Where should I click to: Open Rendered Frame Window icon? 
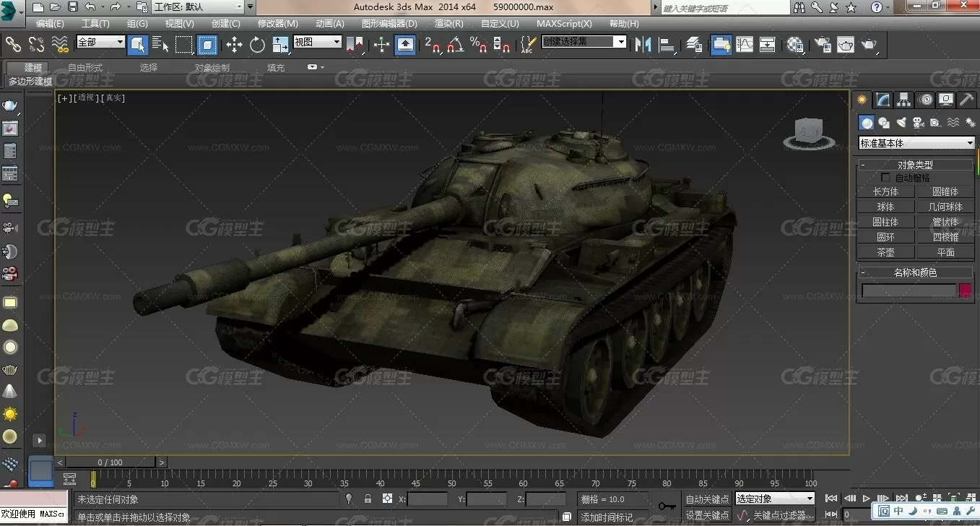pos(845,45)
